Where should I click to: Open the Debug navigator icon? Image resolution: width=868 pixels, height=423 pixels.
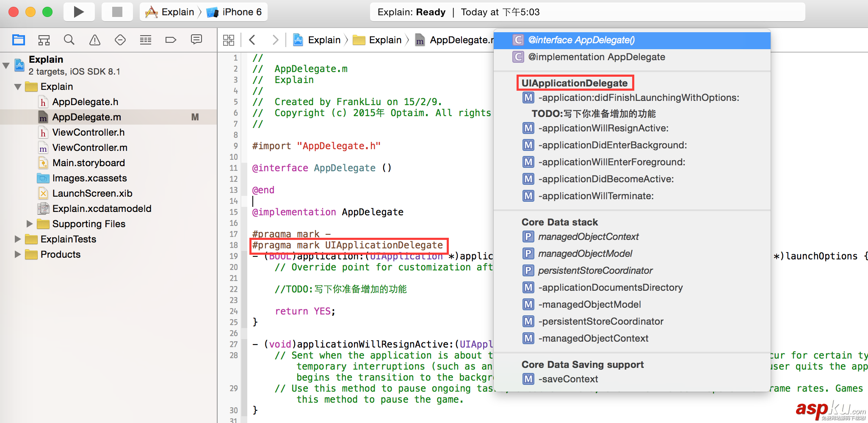point(146,40)
